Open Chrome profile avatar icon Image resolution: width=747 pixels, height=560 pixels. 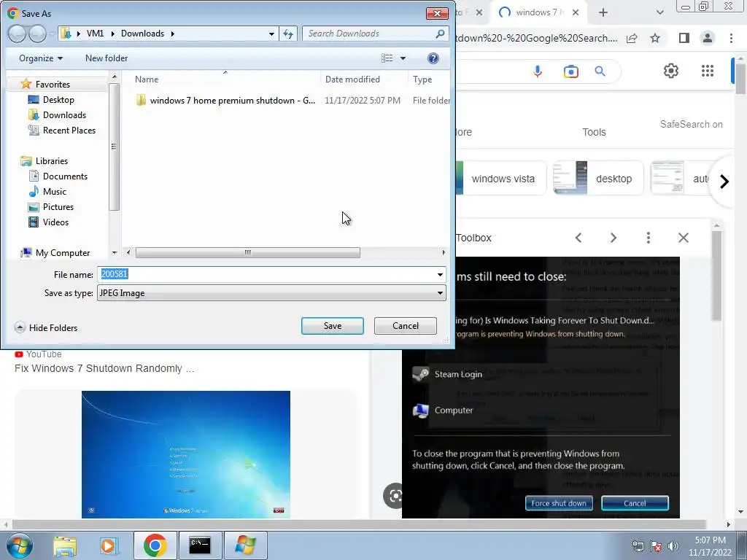[x=708, y=38]
